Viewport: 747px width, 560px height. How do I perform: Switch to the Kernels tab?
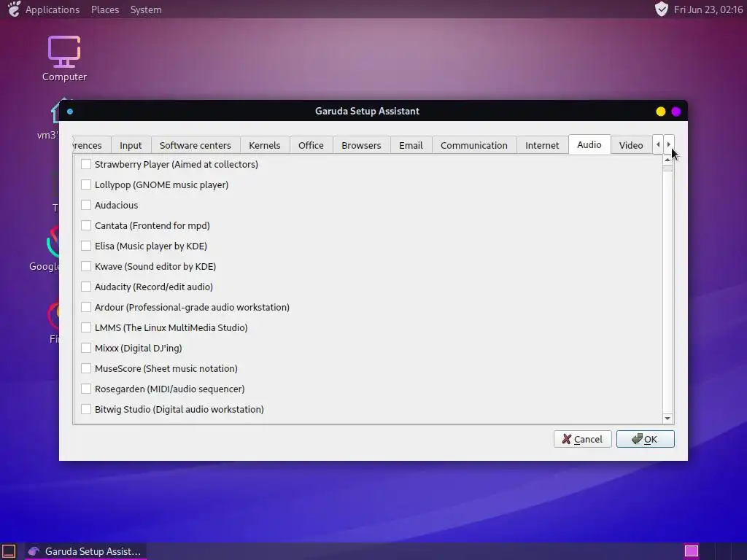coord(264,145)
